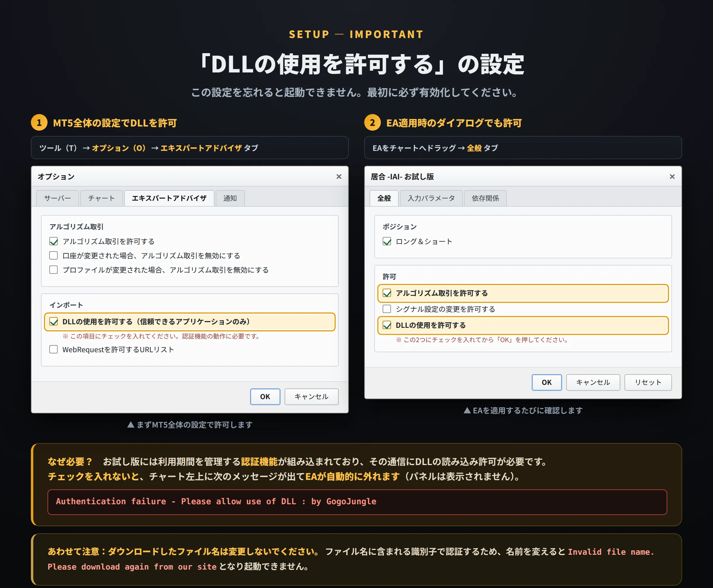The width and height of the screenshot is (713, 588).
Task: Toggle ロング＆ショート checkbox
Action: coord(387,241)
